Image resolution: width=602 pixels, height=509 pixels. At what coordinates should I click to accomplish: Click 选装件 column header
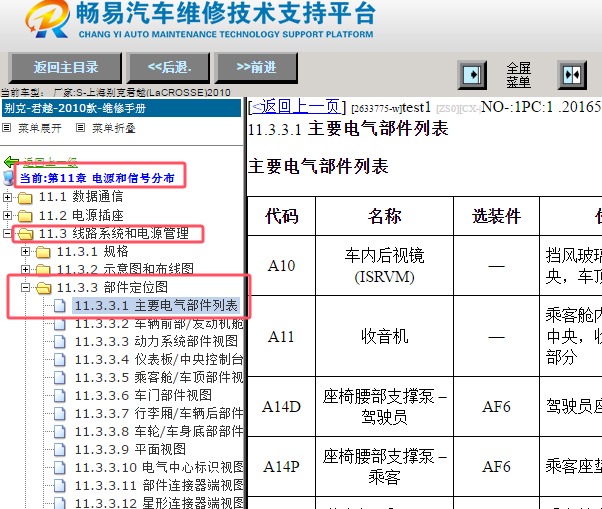point(496,216)
